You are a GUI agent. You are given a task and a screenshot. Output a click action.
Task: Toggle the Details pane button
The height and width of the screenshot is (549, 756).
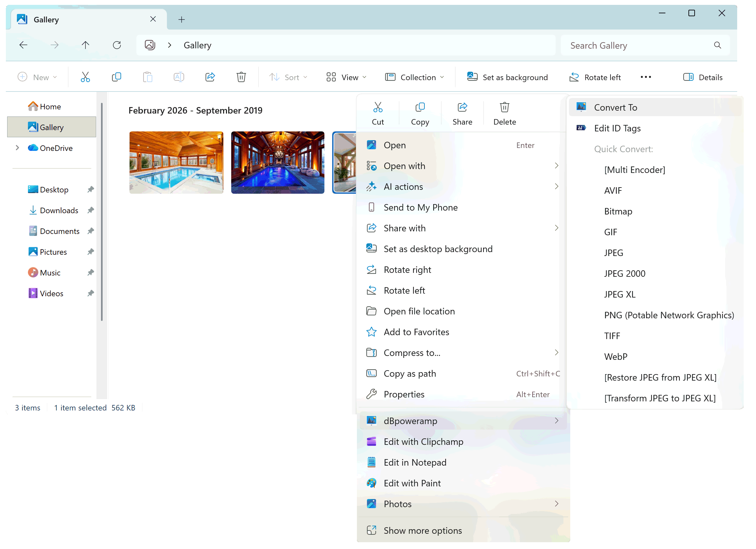(703, 77)
